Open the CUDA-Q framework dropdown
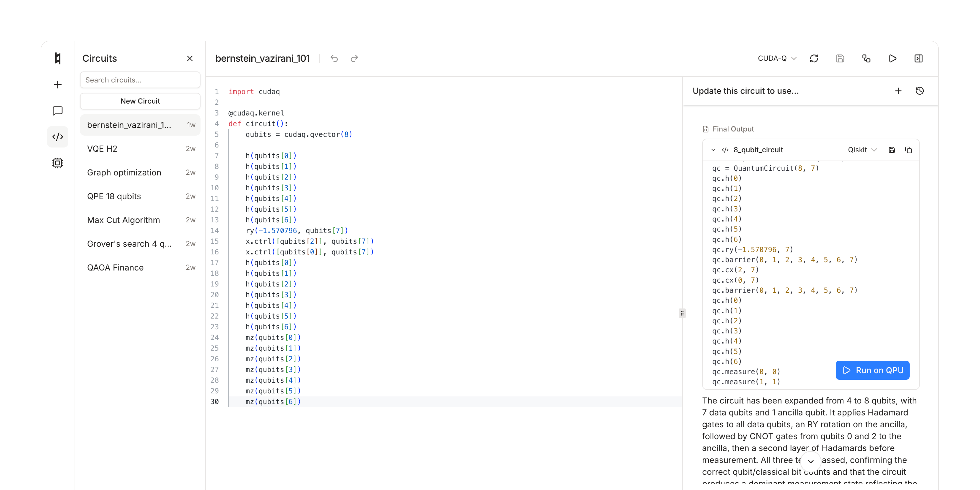The image size is (980, 490). [x=777, y=58]
